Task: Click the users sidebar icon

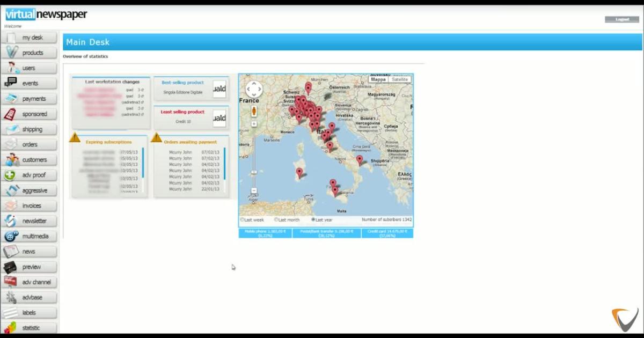Action: coord(11,68)
